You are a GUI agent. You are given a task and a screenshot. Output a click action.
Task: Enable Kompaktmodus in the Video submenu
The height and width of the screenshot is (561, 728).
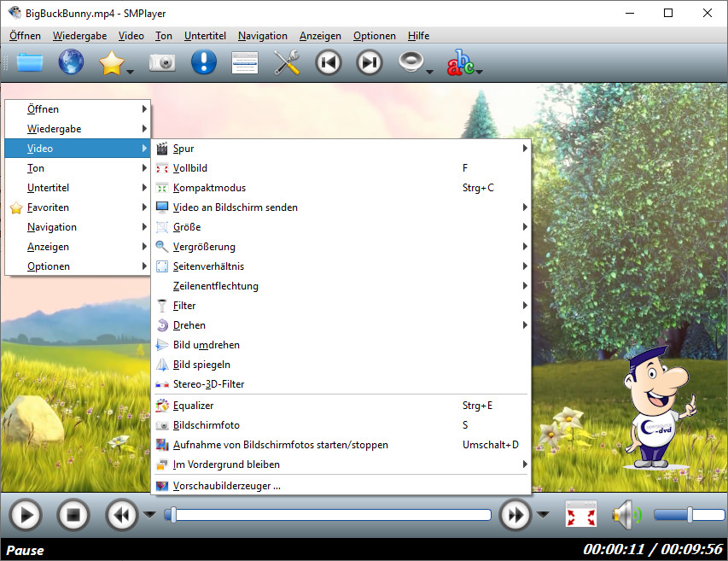point(209,188)
